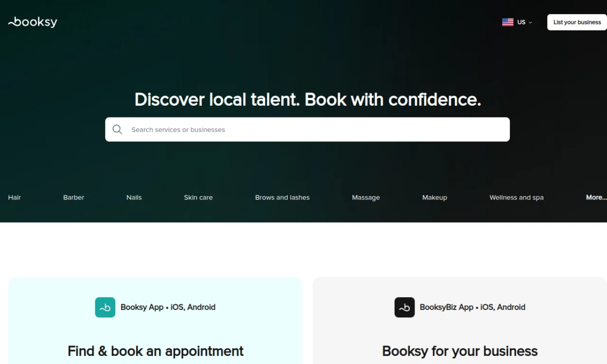Viewport: 607px width, 364px height.
Task: Focus the Search services or businesses field
Action: [307, 129]
